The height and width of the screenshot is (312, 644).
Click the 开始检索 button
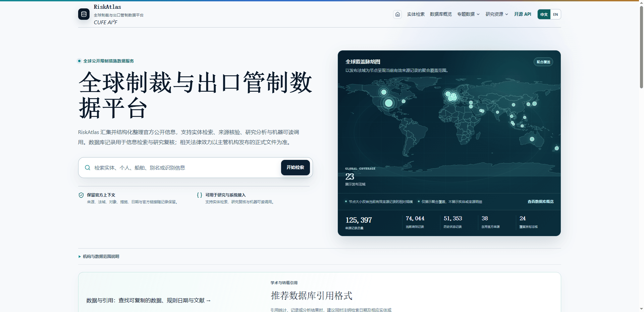pyautogui.click(x=295, y=168)
